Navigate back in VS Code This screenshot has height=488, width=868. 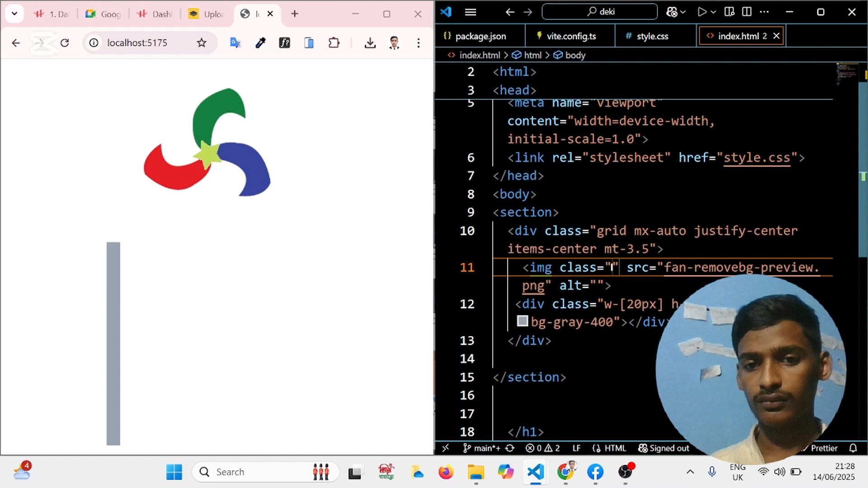(x=510, y=12)
